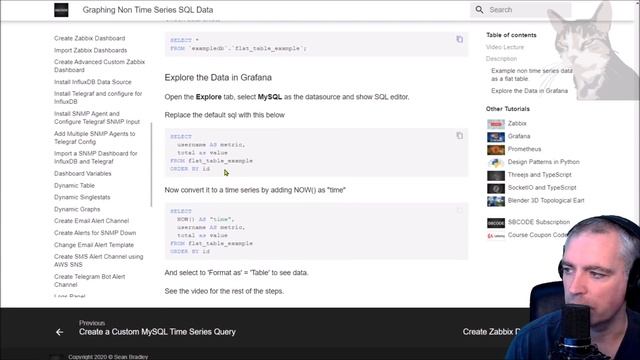This screenshot has height=360, width=640.
Task: Open Dynamic Table sidebar link
Action: [74, 185]
